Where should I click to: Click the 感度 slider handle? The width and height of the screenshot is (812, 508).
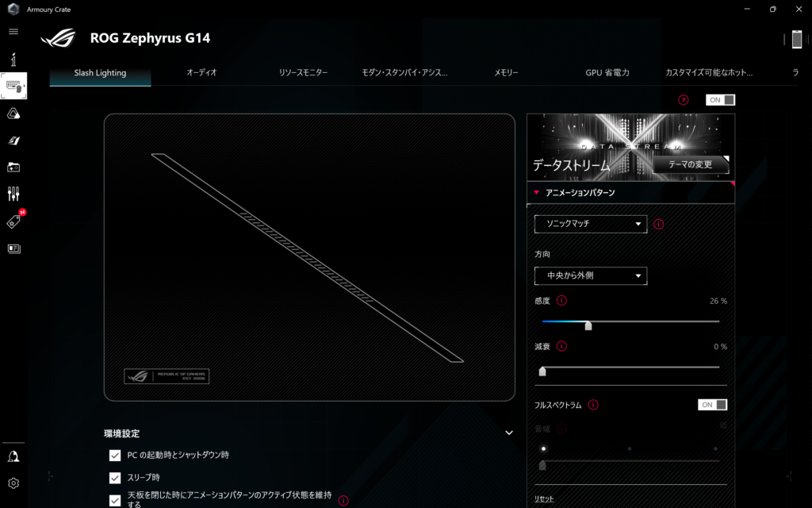point(588,325)
